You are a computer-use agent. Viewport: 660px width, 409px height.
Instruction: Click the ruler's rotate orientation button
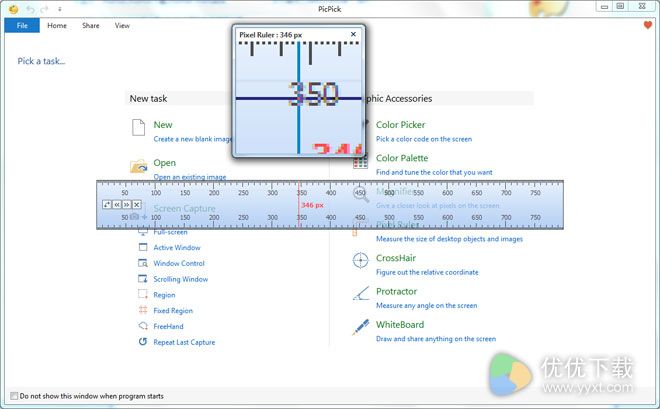pyautogui.click(x=106, y=204)
